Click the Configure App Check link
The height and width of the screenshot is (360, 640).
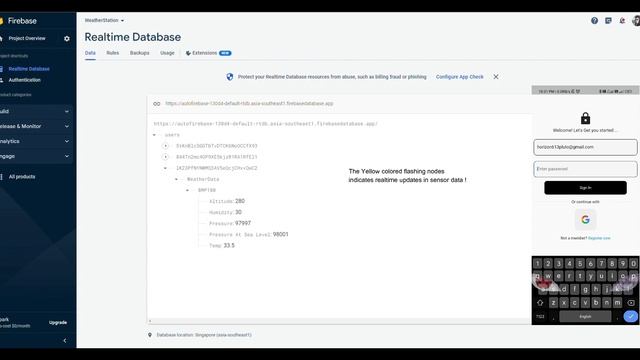(460, 77)
